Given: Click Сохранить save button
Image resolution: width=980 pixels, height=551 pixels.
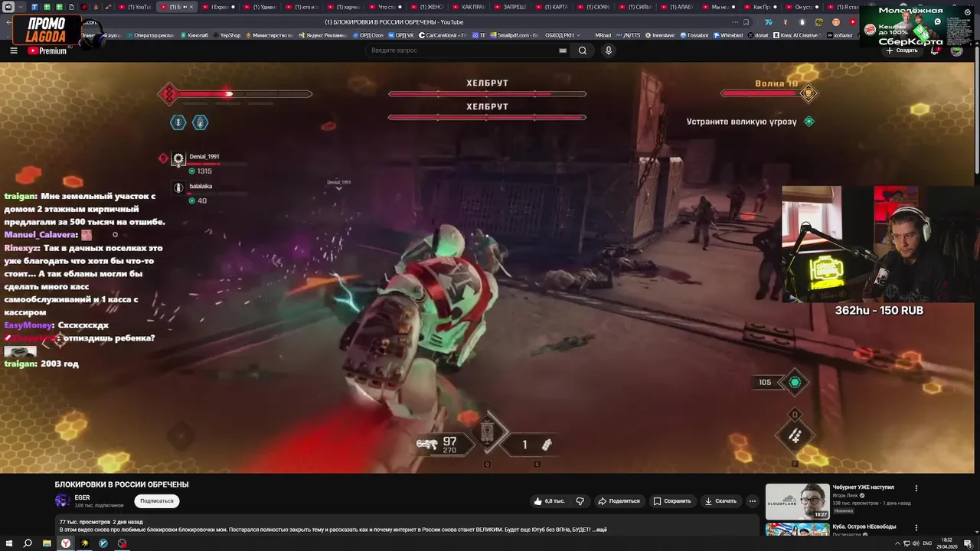Looking at the screenshot, I should point(672,501).
